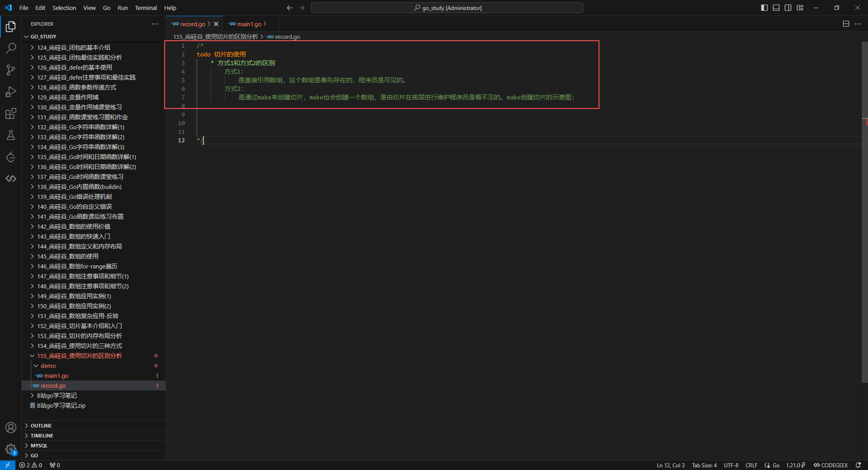Collapse folder 155_尚硅谷_使用切片的区别分析
The image size is (868, 470).
94,356
